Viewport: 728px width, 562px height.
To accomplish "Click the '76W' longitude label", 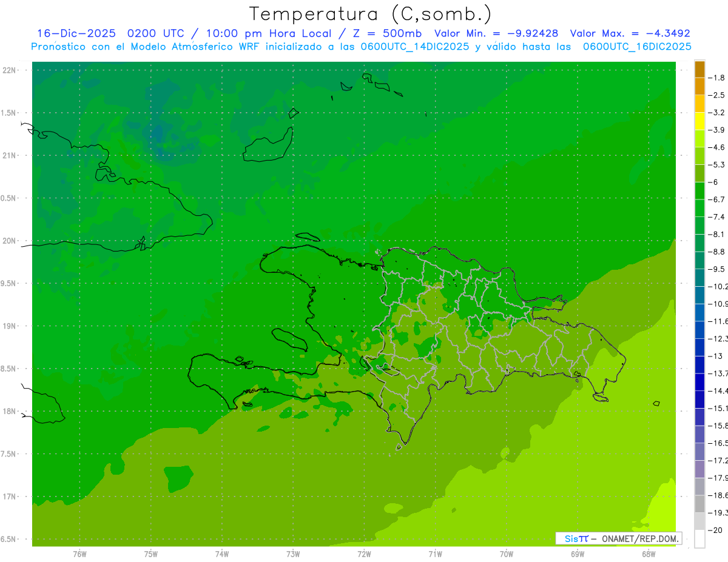I will (79, 554).
